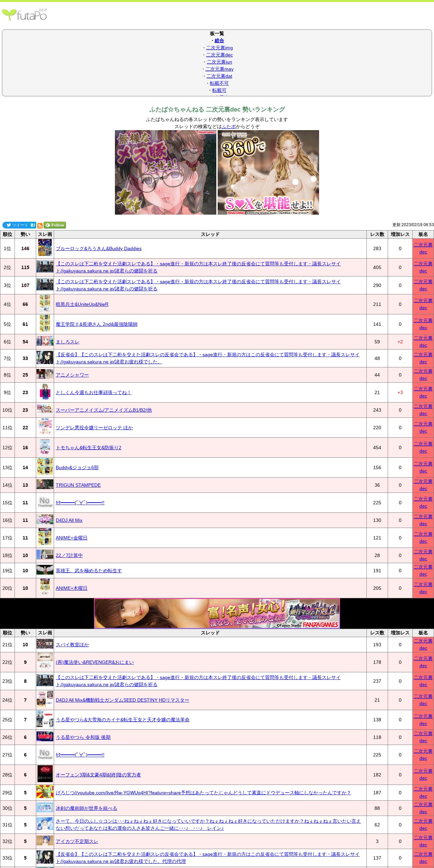Viewport: 434px width, 868px height.
Task: Click the TRIGUN STAMPEDE thread thumbnail
Action: (45, 484)
